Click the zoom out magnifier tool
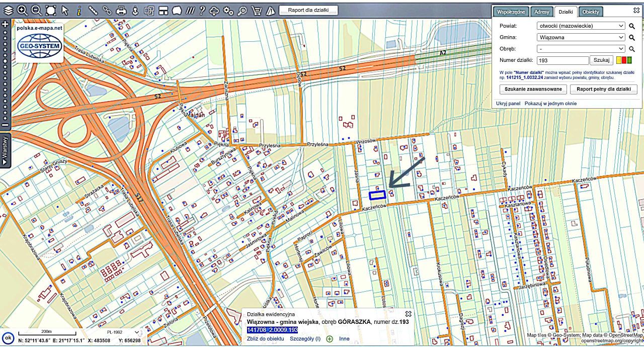The image size is (644, 347). [x=37, y=10]
